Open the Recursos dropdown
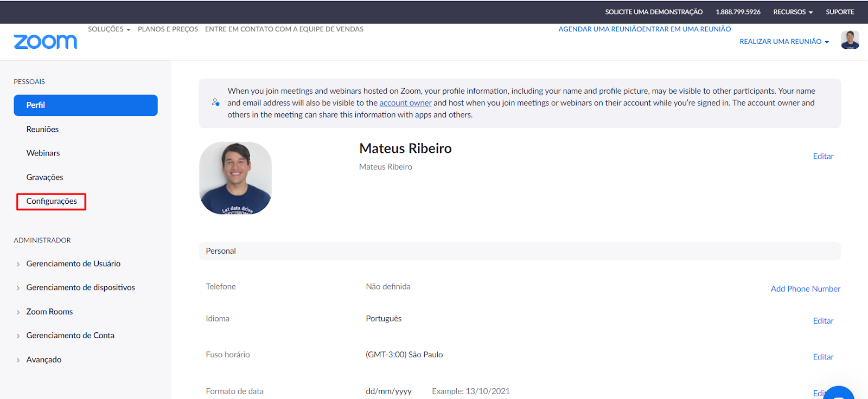The width and height of the screenshot is (868, 399). (x=793, y=12)
